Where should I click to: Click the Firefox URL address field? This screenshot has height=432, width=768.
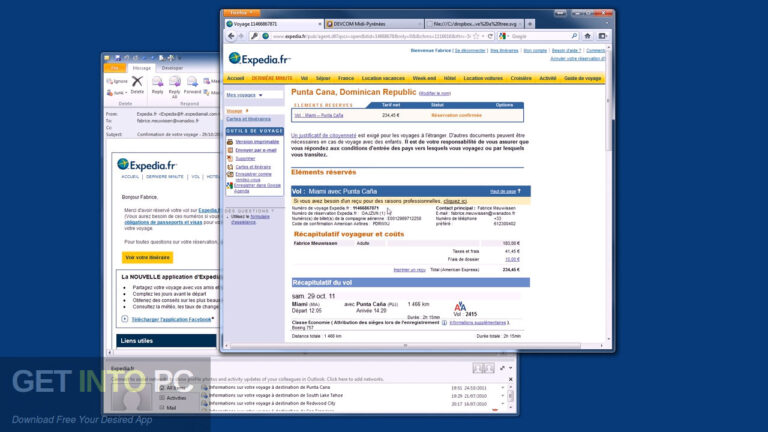[x=371, y=36]
